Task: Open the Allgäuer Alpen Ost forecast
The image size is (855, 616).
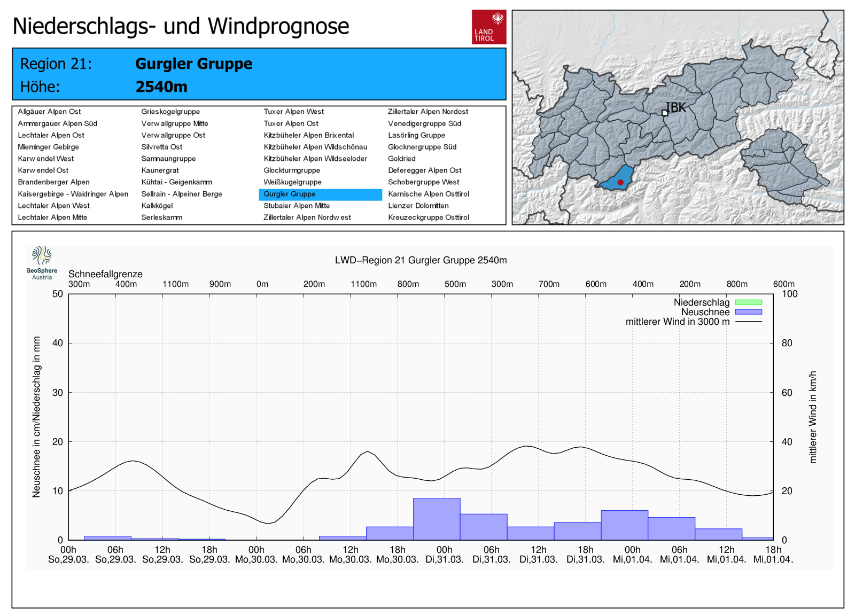Action: click(x=49, y=112)
